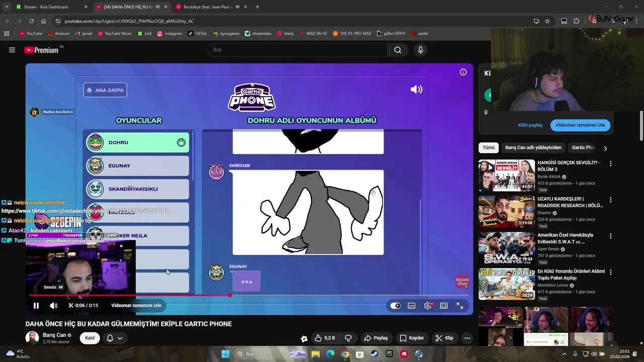Open the 'gifler GIPHY' bookmarks folder
The height and width of the screenshot is (362, 644).
click(391, 34)
